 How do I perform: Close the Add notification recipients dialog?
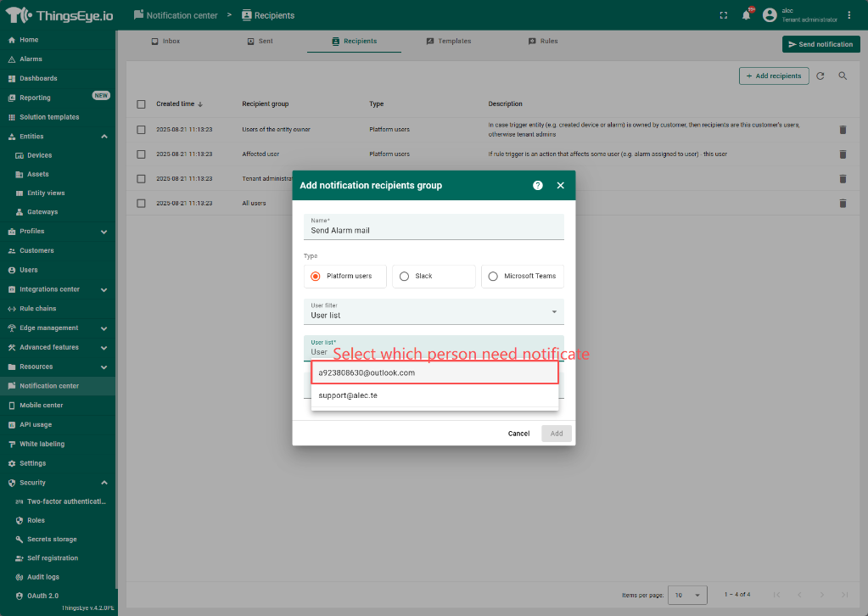point(560,185)
